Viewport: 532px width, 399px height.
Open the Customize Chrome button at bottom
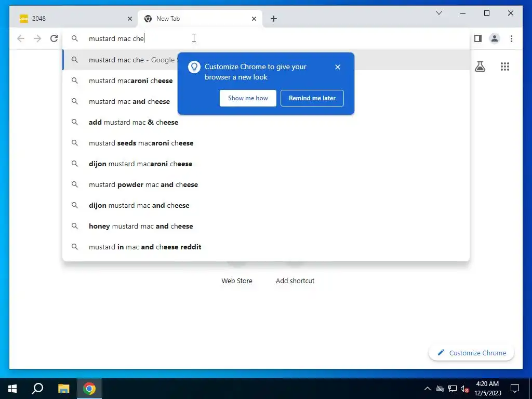coord(471,353)
